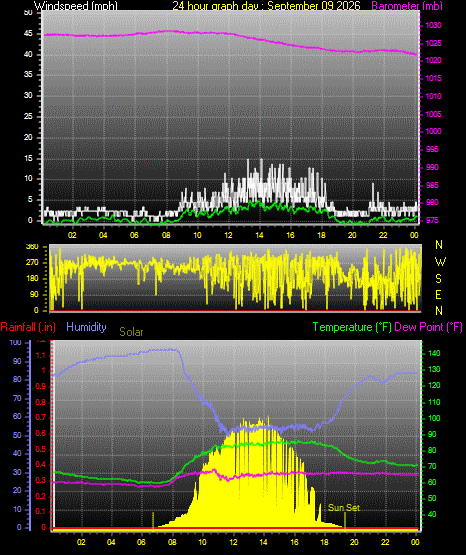466x555 pixels.
Task: Select the 0.5 rainfall axis value
Action: (41, 449)
